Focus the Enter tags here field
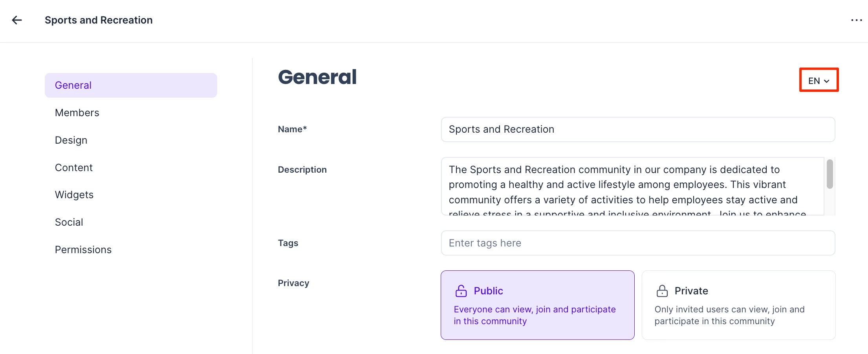Screen dimensions: 868x354 tap(638, 243)
